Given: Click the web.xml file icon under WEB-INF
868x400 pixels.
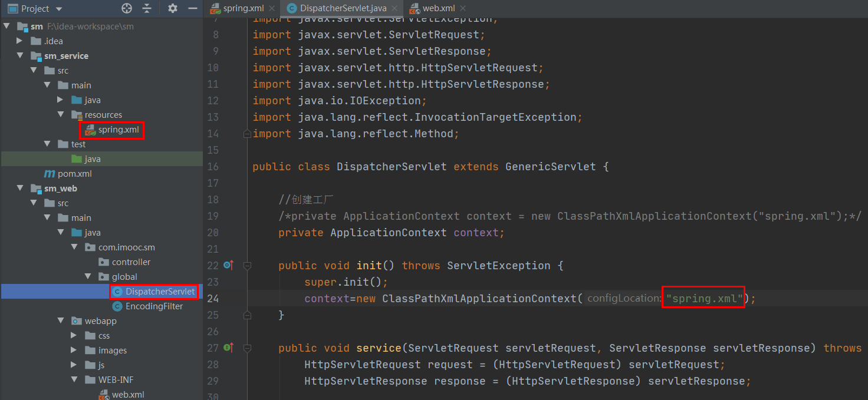Looking at the screenshot, I should pyautogui.click(x=104, y=395).
